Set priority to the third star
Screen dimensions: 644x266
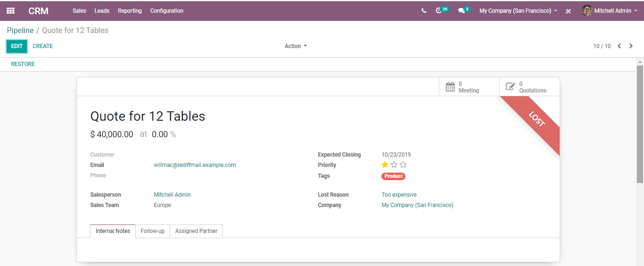[403, 165]
